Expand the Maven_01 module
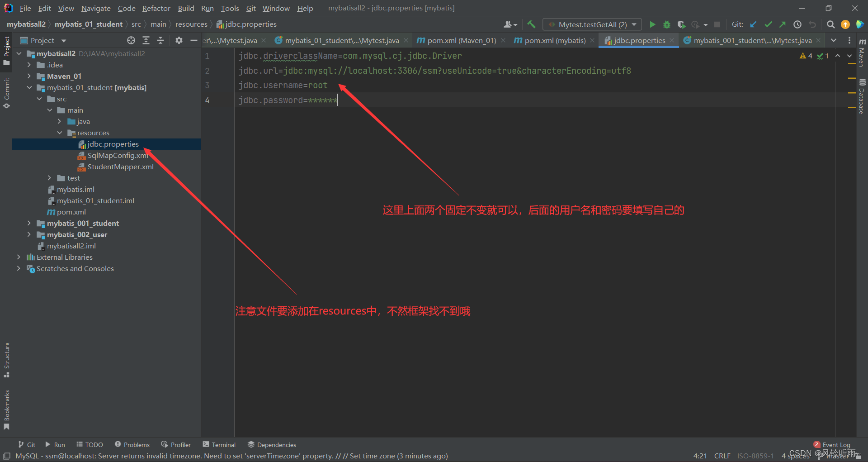This screenshot has width=868, height=462. 29,76
